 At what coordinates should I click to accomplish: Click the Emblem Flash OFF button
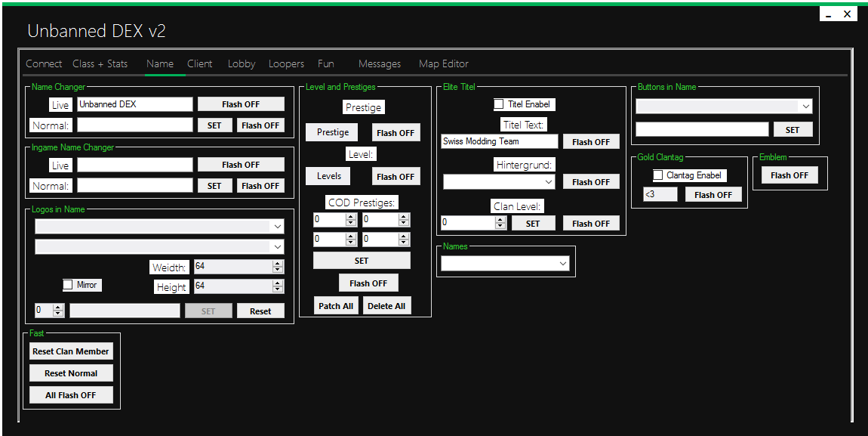(790, 175)
